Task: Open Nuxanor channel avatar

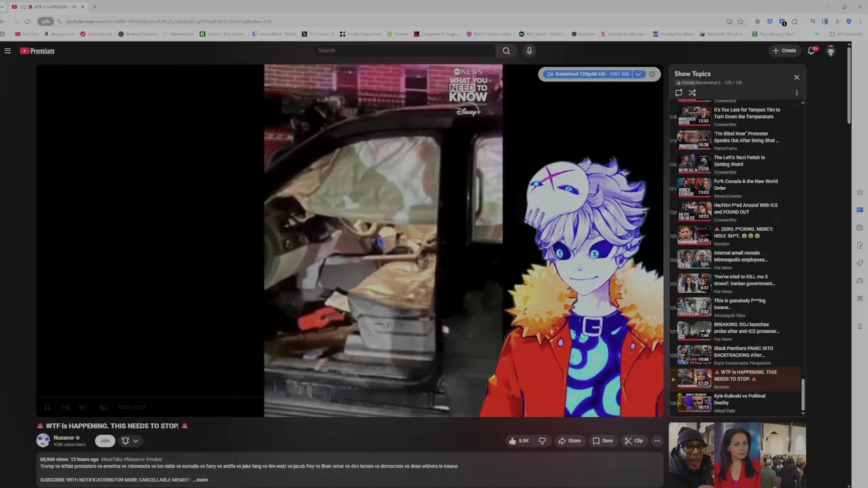Action: (x=43, y=441)
